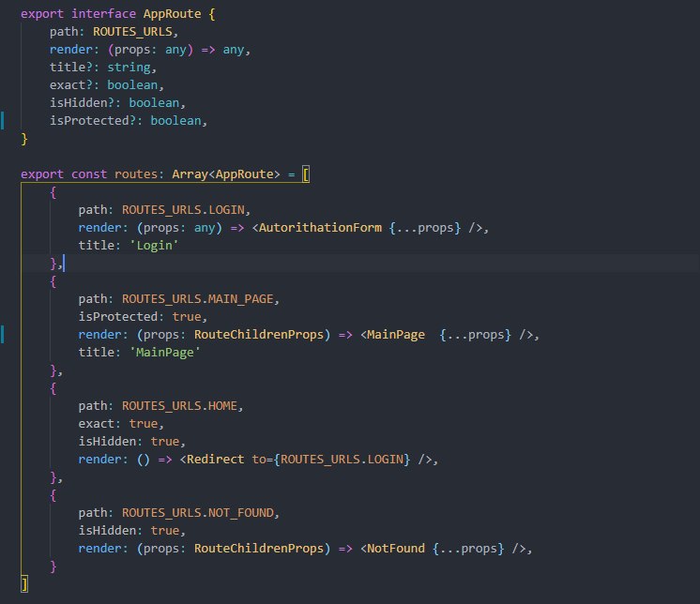Screen dimensions: 700x604
Task: Click 'RouteChildrenProps' in the MainPage render line
Action: click(259, 335)
